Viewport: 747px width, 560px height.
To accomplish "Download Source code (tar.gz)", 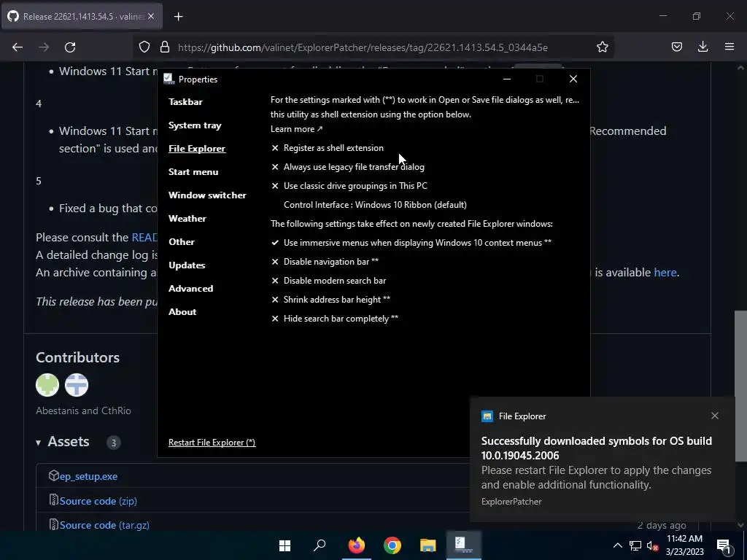I will point(104,525).
